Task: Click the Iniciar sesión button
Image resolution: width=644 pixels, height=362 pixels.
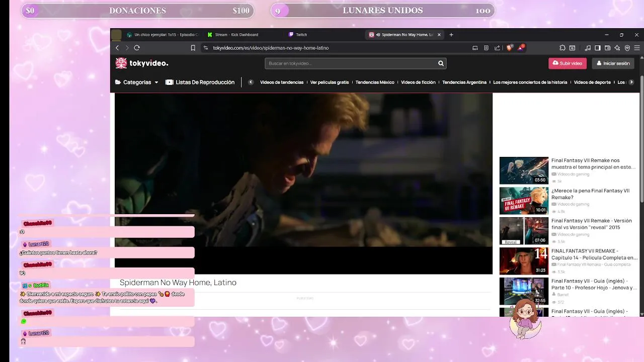Action: [613, 63]
